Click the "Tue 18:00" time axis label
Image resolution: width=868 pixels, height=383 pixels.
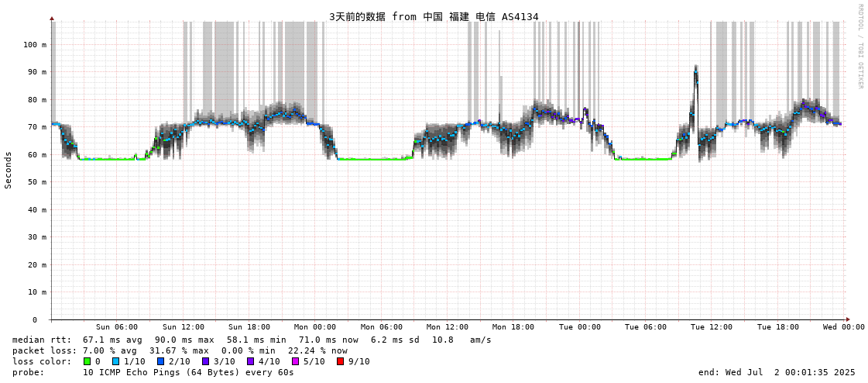[777, 327]
